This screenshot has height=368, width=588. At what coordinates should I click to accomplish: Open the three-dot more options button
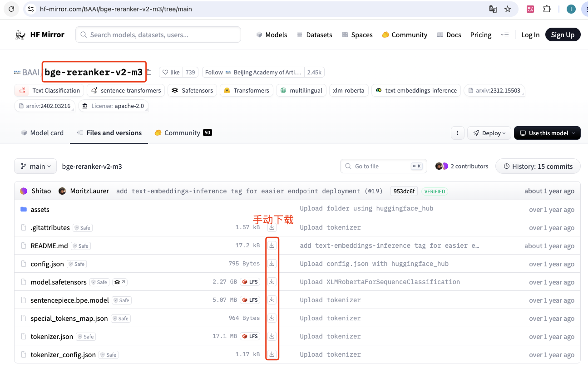(457, 133)
